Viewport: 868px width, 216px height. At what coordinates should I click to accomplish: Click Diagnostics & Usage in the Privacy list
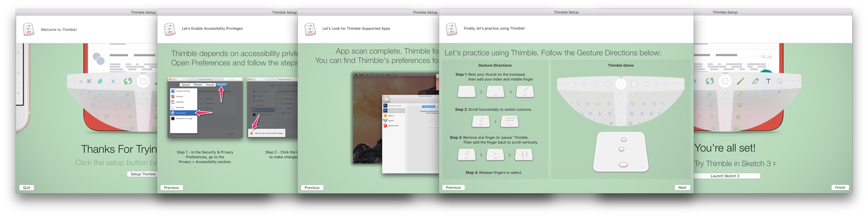pos(184,118)
